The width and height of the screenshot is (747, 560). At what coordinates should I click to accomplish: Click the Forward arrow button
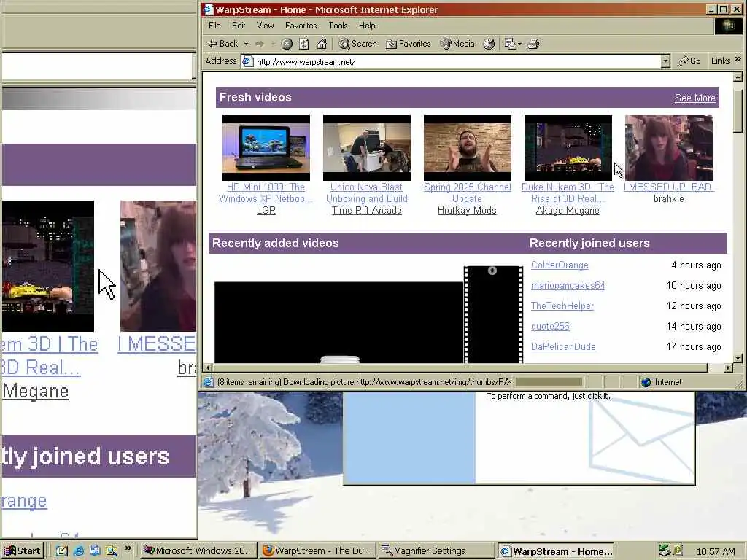click(x=260, y=44)
